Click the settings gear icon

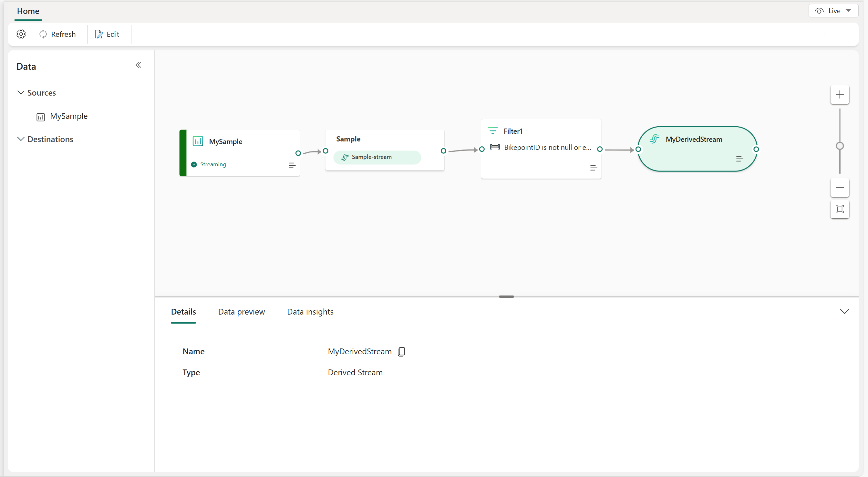click(21, 34)
